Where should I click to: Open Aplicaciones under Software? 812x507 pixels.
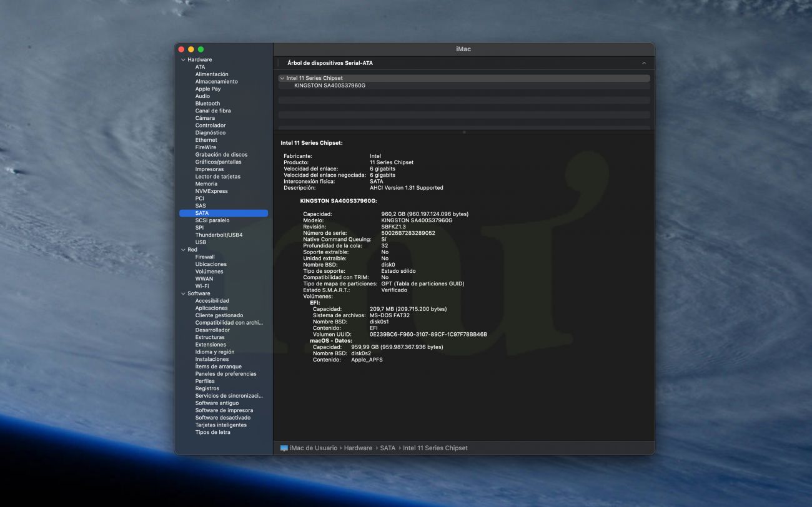tap(211, 308)
